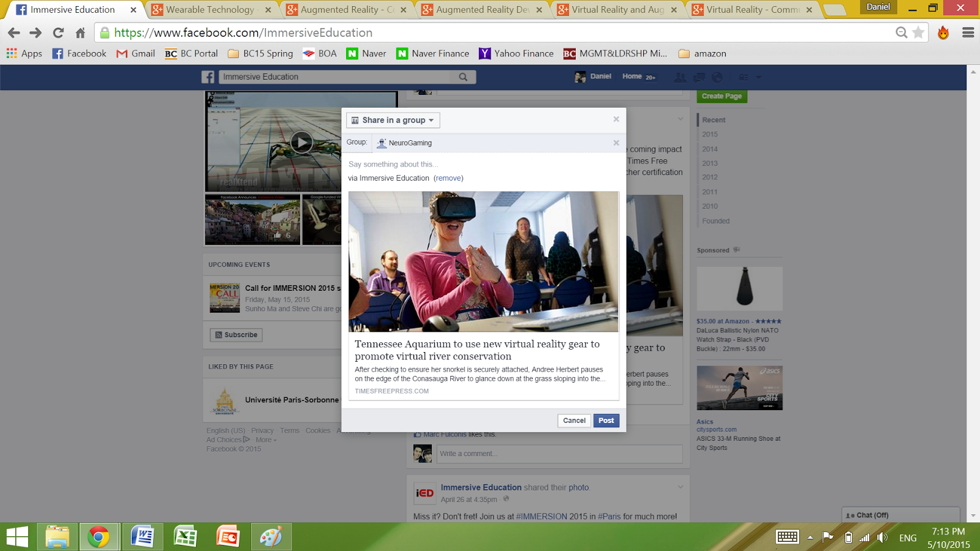Image resolution: width=980 pixels, height=551 pixels.
Task: Open Paint from the taskbar
Action: click(x=271, y=537)
